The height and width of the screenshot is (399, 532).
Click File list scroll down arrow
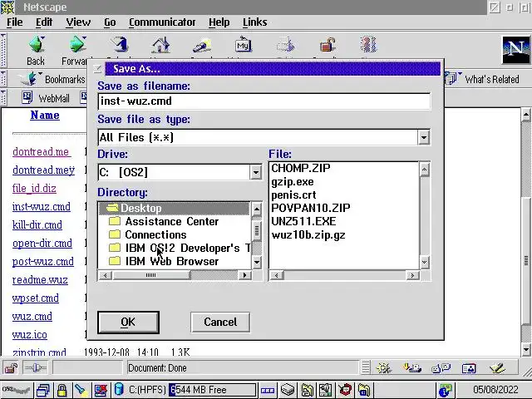pos(425,262)
